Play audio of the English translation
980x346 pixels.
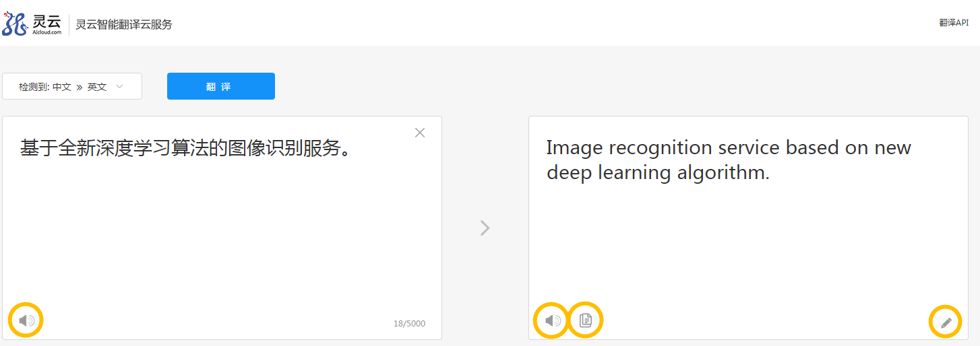(x=552, y=320)
